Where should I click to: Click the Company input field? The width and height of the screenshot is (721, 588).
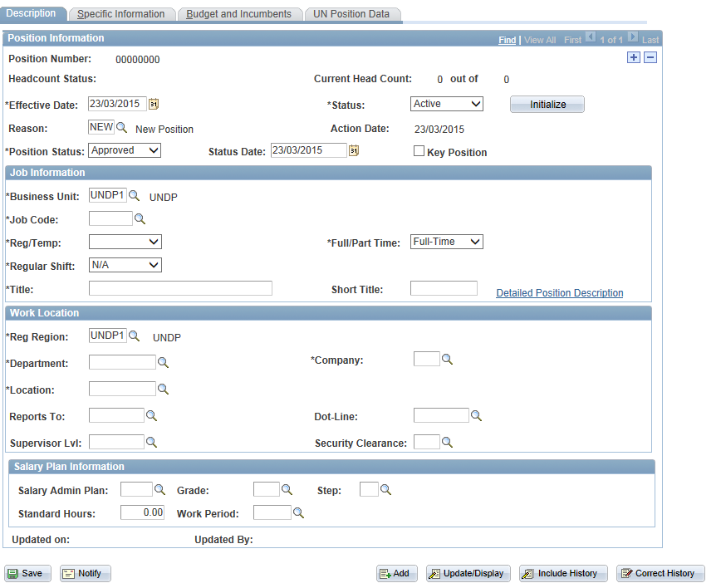pos(427,359)
